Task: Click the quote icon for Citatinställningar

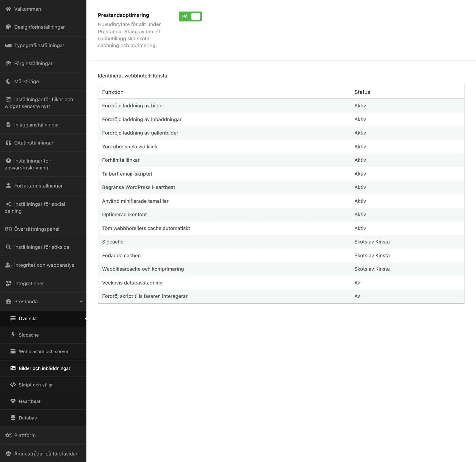Action: 8,143
